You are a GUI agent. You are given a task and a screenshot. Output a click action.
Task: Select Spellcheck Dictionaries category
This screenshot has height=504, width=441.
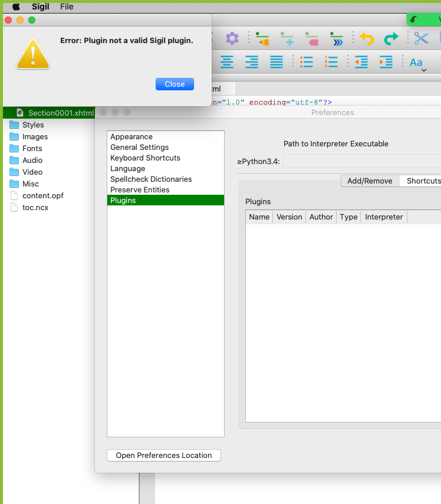[x=166, y=179]
